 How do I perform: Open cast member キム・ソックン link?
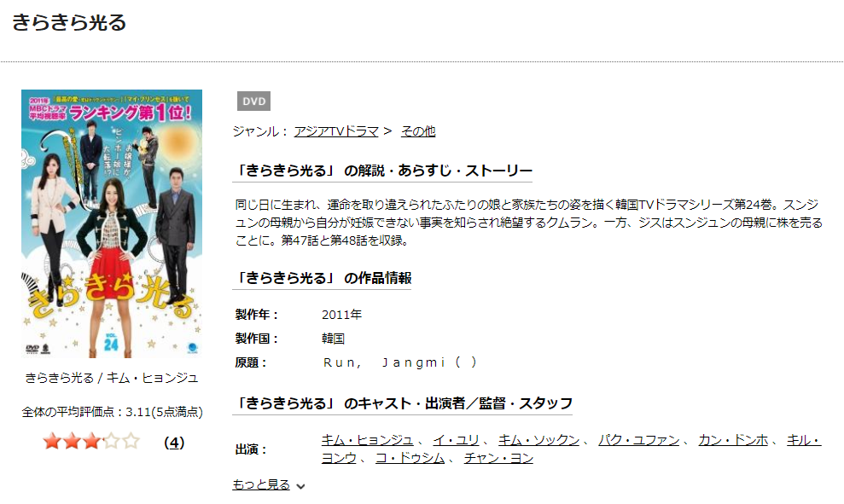point(538,440)
